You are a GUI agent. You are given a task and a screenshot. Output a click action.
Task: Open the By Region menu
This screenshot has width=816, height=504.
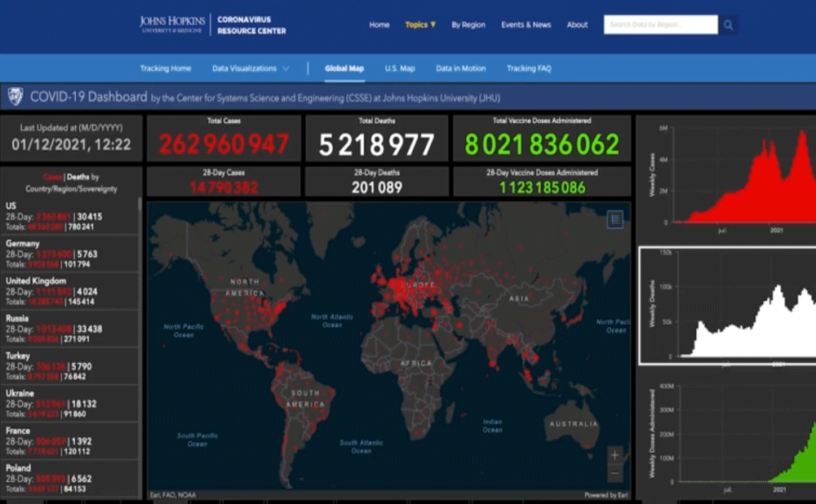click(468, 25)
